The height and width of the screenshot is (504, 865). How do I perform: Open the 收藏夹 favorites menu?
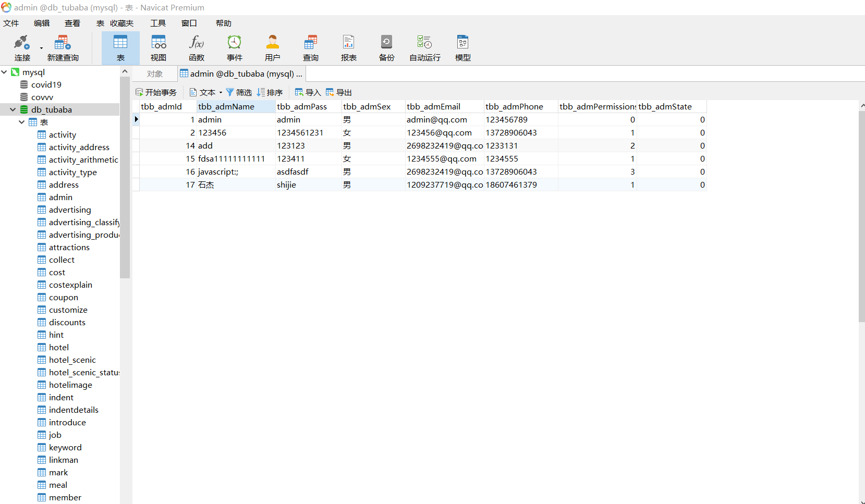pyautogui.click(x=122, y=23)
